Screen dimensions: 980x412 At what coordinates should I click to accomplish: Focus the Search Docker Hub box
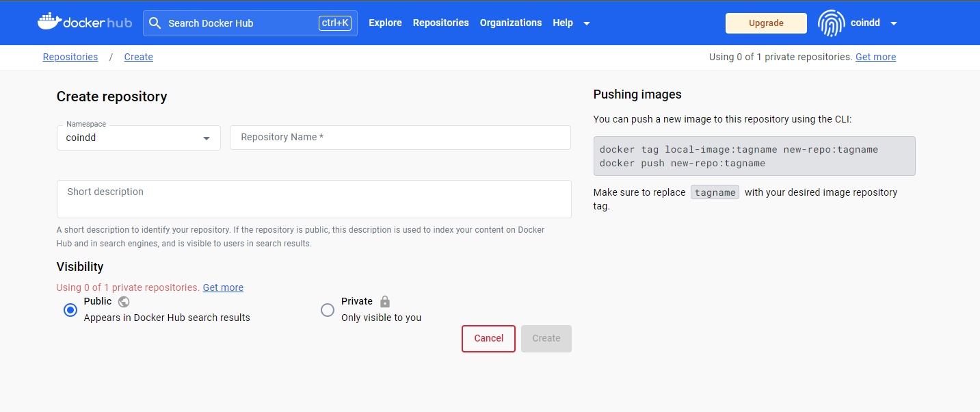coord(250,23)
